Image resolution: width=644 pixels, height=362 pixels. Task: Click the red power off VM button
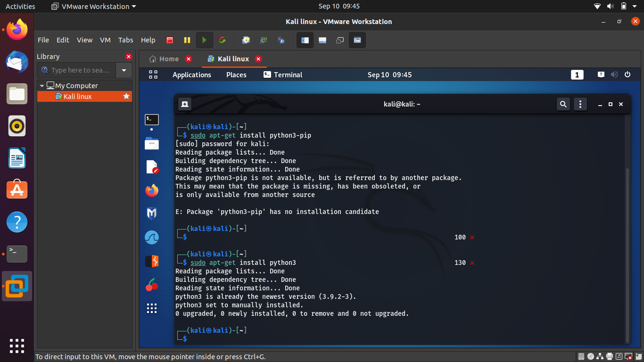pos(170,40)
